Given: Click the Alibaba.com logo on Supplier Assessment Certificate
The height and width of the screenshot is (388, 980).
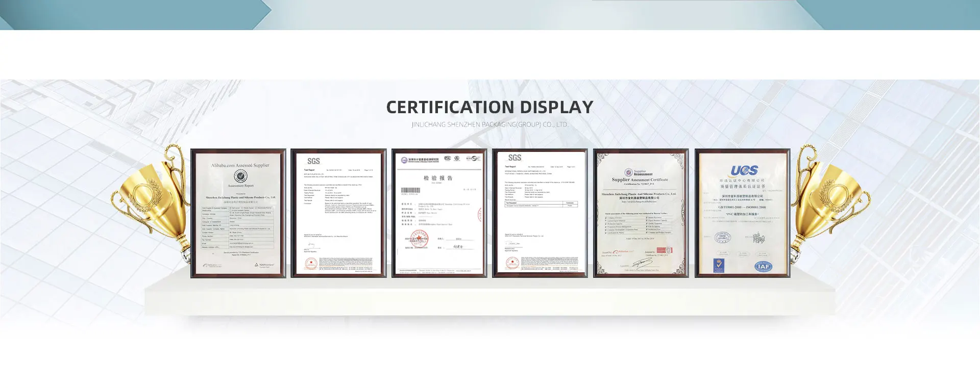Looking at the screenshot, I should click(x=623, y=251).
